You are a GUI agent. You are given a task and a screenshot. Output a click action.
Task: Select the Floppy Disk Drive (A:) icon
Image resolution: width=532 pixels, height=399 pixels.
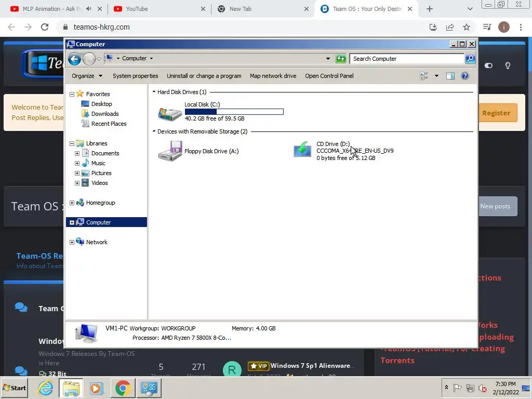170,151
